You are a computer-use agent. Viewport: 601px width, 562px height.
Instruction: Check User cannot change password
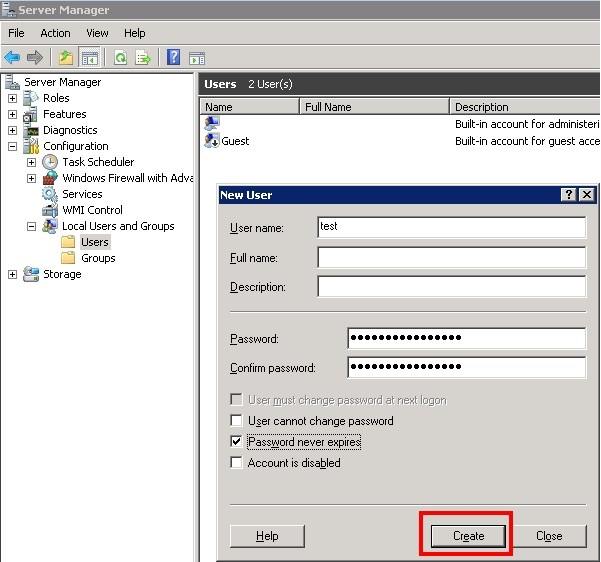(236, 421)
